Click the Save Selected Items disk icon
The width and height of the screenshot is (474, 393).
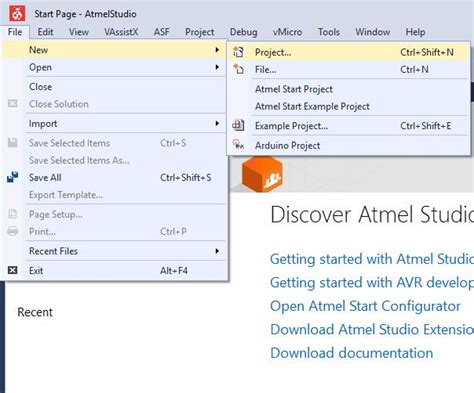(13, 143)
